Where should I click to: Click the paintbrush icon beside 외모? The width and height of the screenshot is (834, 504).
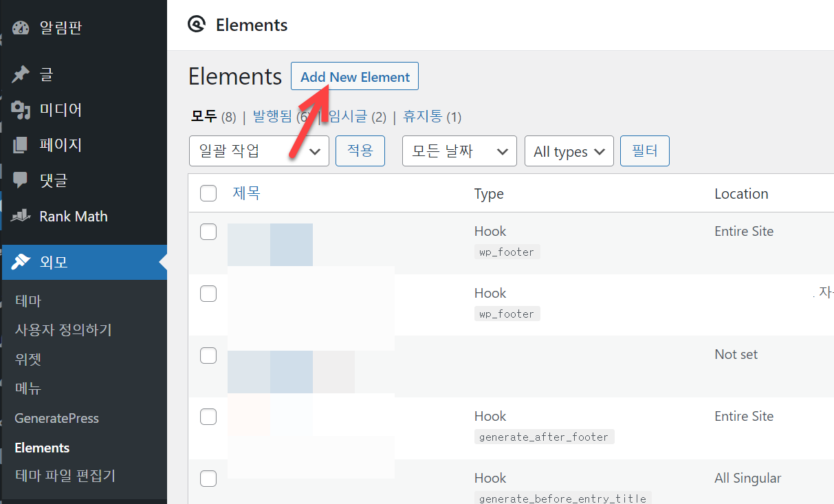[x=21, y=262]
